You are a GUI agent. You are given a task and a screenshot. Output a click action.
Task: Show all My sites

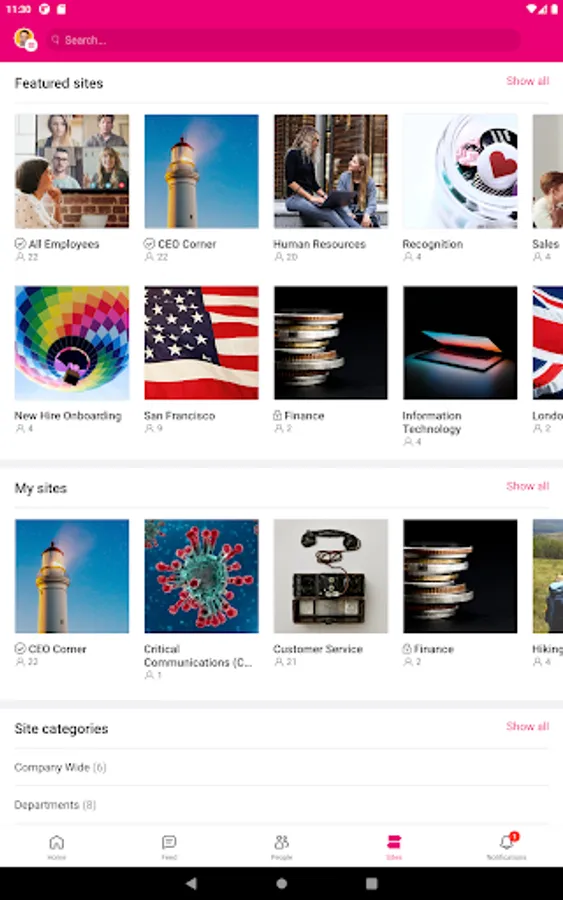(x=527, y=486)
